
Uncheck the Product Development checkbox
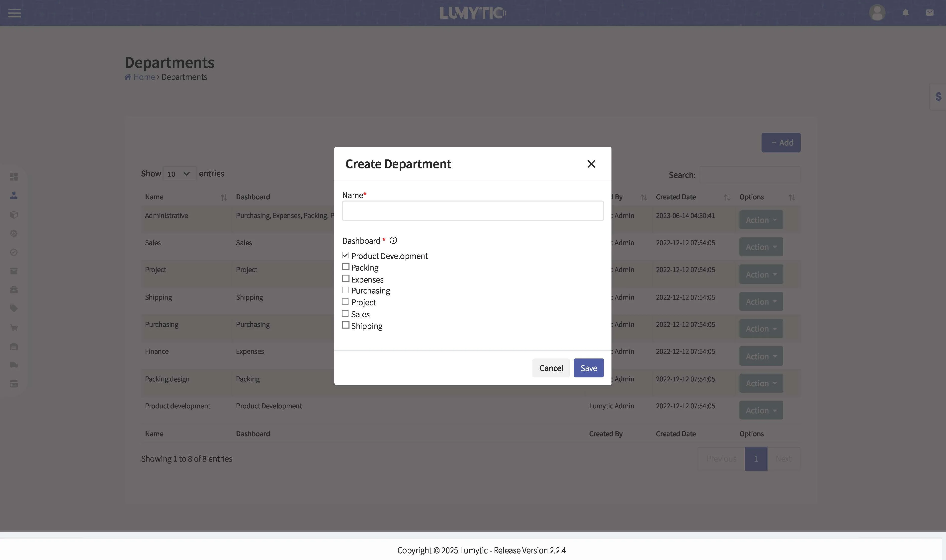[345, 256]
